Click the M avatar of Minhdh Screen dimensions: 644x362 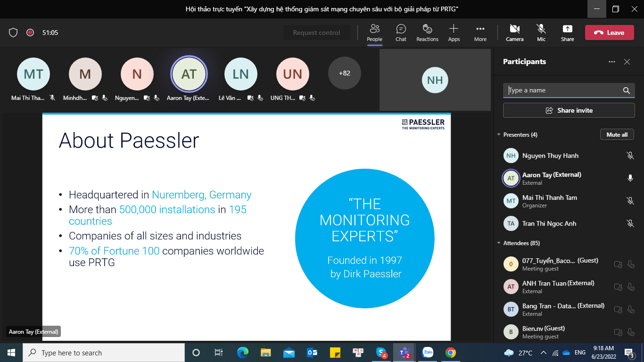(x=85, y=74)
